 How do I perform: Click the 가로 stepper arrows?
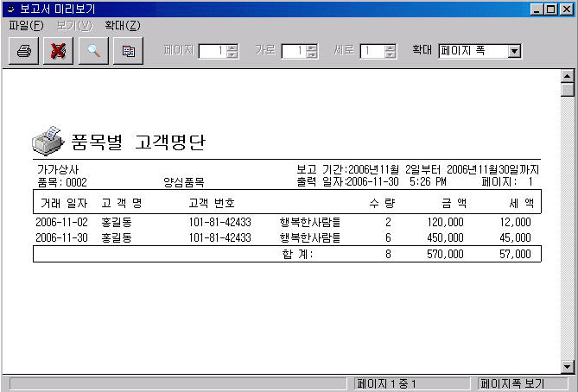click(312, 51)
